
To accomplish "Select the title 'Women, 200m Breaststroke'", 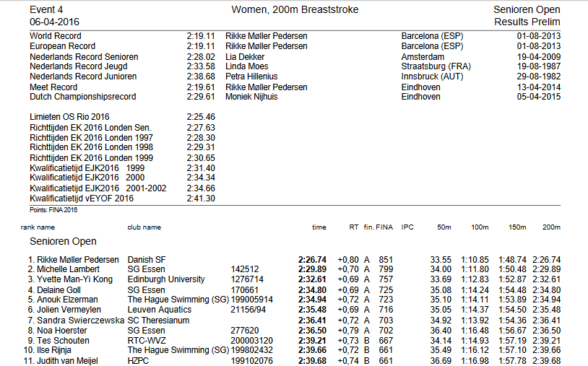I will pyautogui.click(x=295, y=9).
